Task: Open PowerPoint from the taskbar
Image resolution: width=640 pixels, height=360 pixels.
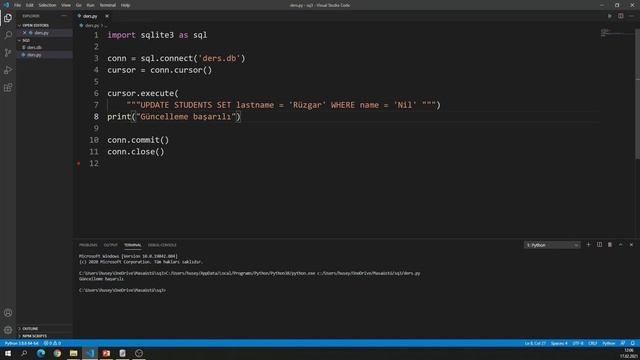Action: click(x=106, y=353)
